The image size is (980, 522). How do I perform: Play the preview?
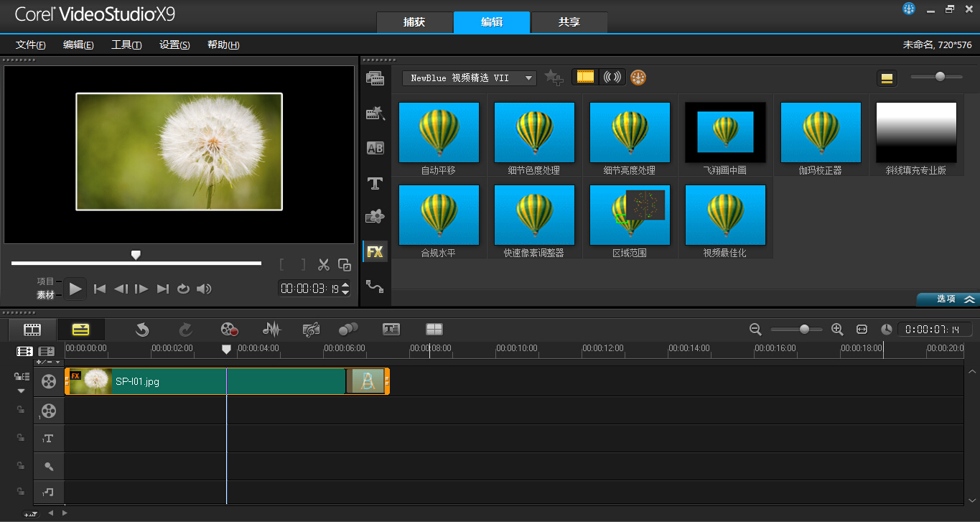(x=76, y=289)
